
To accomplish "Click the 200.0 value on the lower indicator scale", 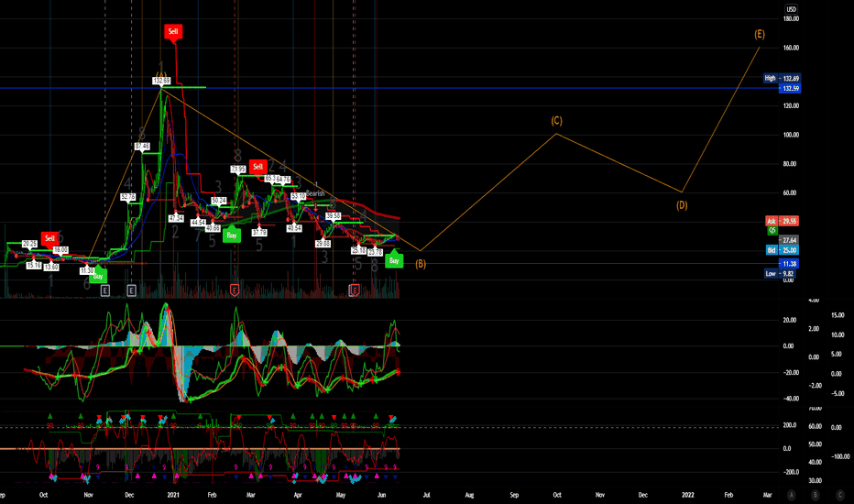I will click(x=790, y=425).
